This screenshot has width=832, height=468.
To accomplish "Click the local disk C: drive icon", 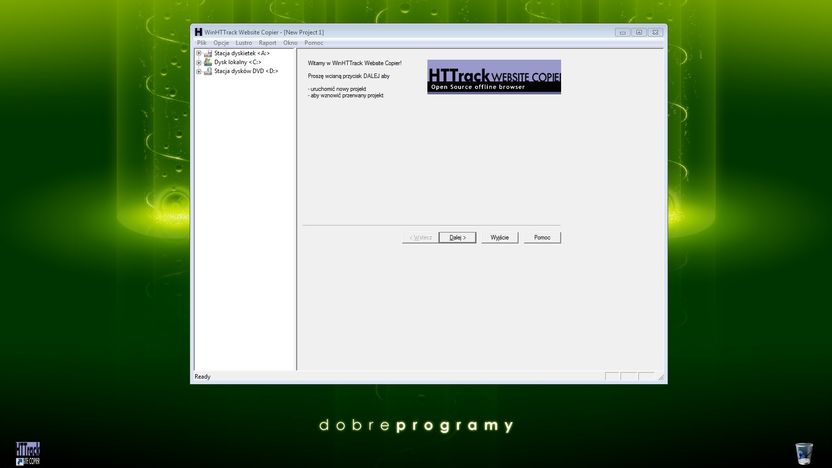I will (208, 62).
